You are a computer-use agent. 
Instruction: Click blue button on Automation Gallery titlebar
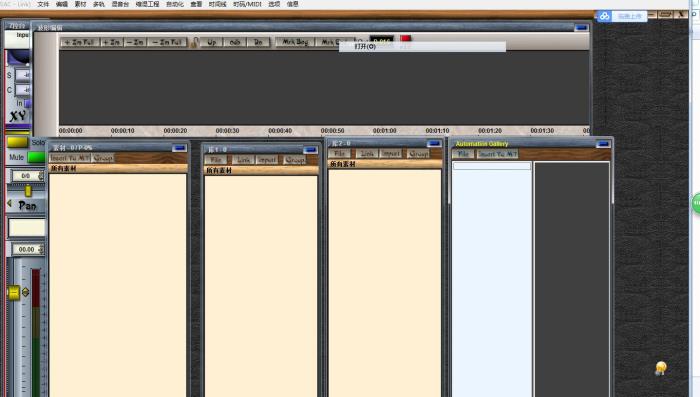(x=603, y=144)
